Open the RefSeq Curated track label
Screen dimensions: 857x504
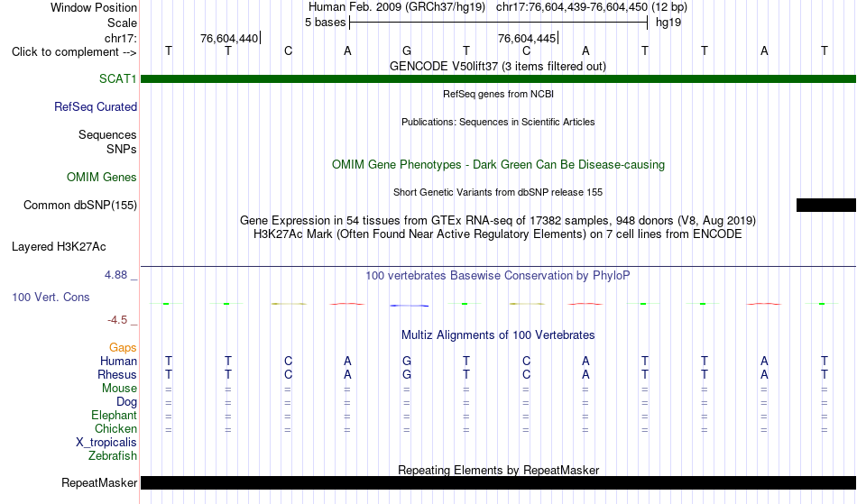[x=95, y=106]
